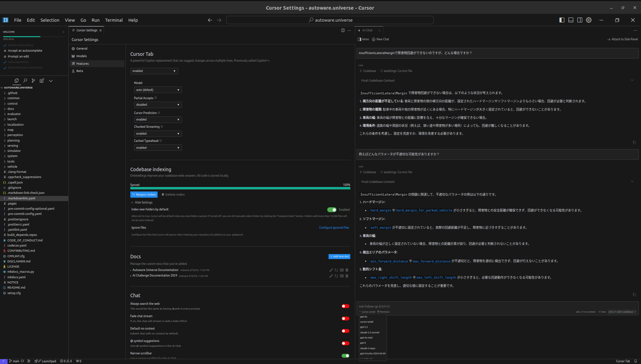641x364 pixels.
Task: Open the Chunked Streaming dropdown
Action: click(x=158, y=134)
